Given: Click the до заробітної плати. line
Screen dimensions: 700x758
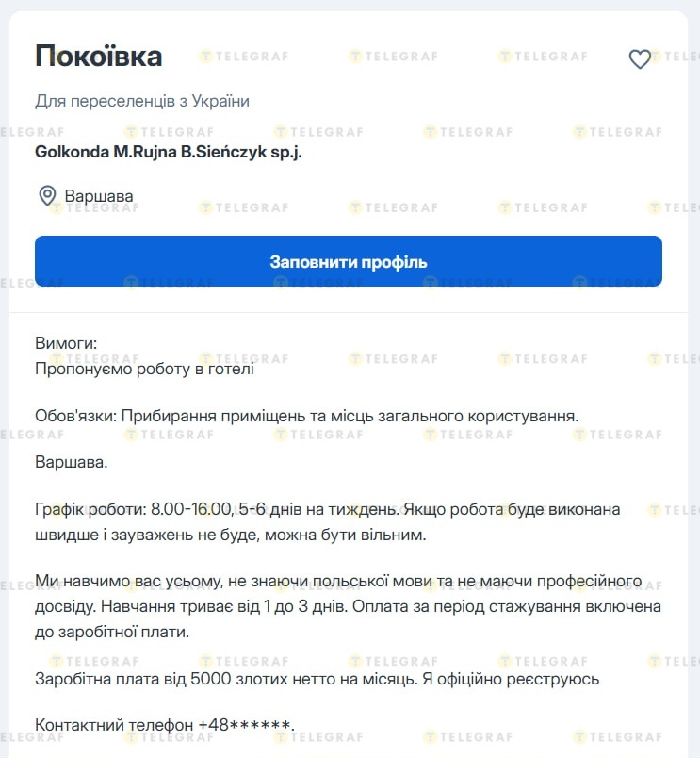Looking at the screenshot, I should [112, 632].
